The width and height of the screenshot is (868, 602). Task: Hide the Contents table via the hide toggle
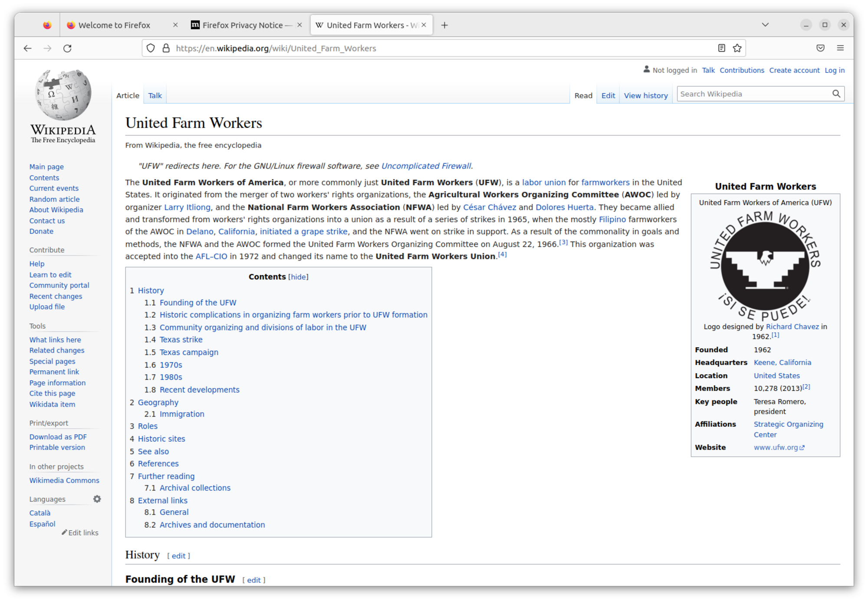tap(298, 277)
